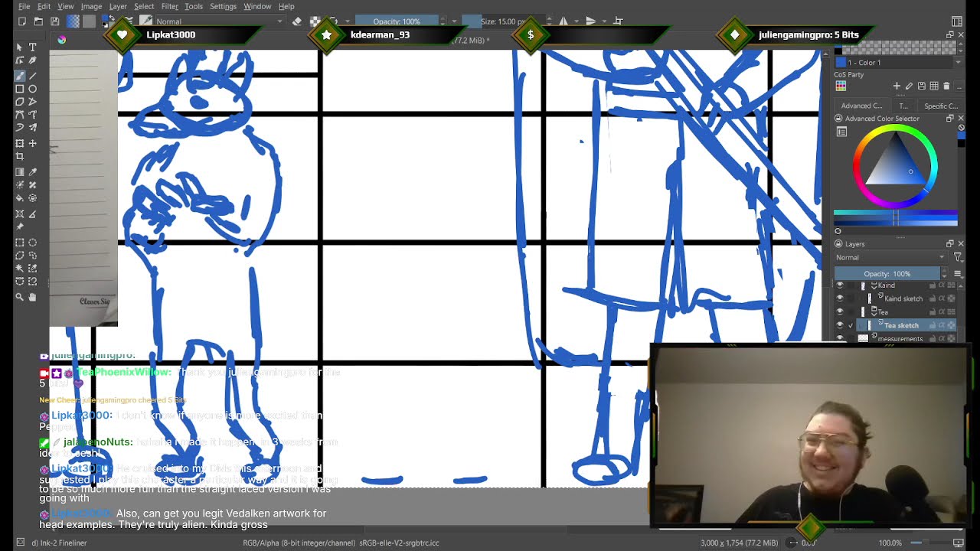Select the Freehand Brush tool
This screenshot has width=980, height=551.
coord(20,75)
